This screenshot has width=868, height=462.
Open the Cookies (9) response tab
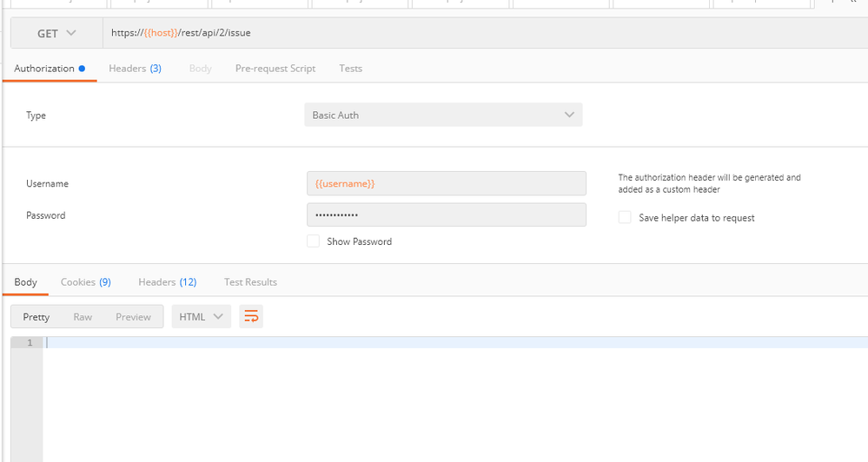coord(86,282)
